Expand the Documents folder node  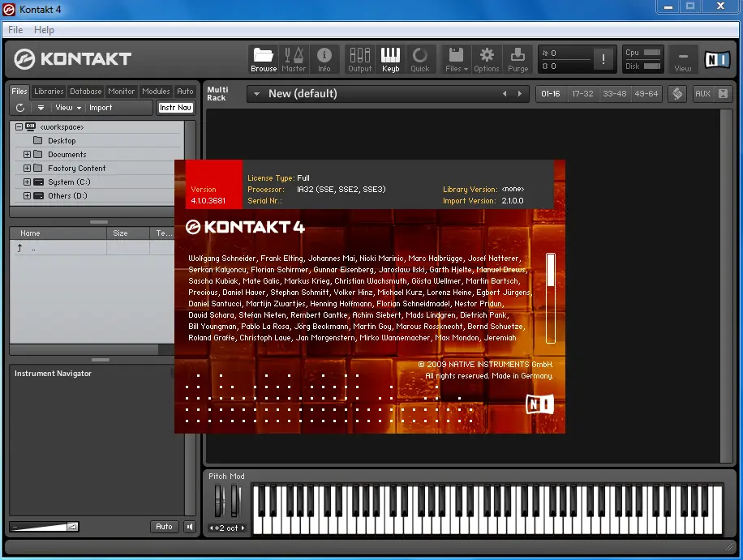click(27, 154)
